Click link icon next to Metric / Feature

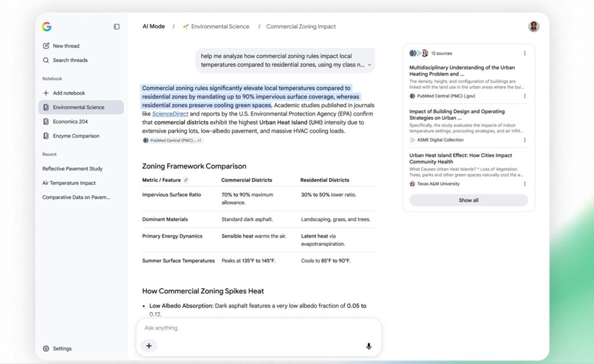coord(186,180)
